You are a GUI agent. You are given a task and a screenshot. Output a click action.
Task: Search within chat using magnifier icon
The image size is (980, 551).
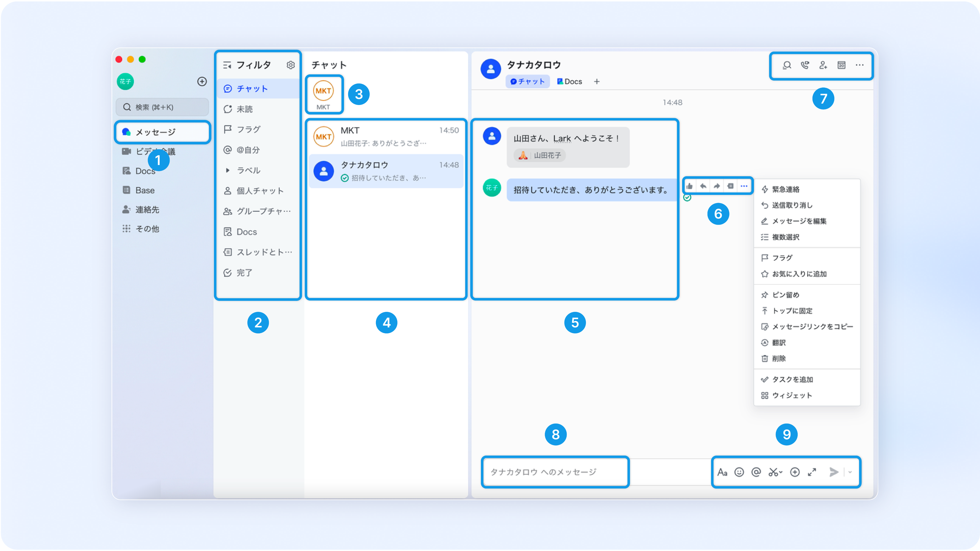click(x=787, y=66)
